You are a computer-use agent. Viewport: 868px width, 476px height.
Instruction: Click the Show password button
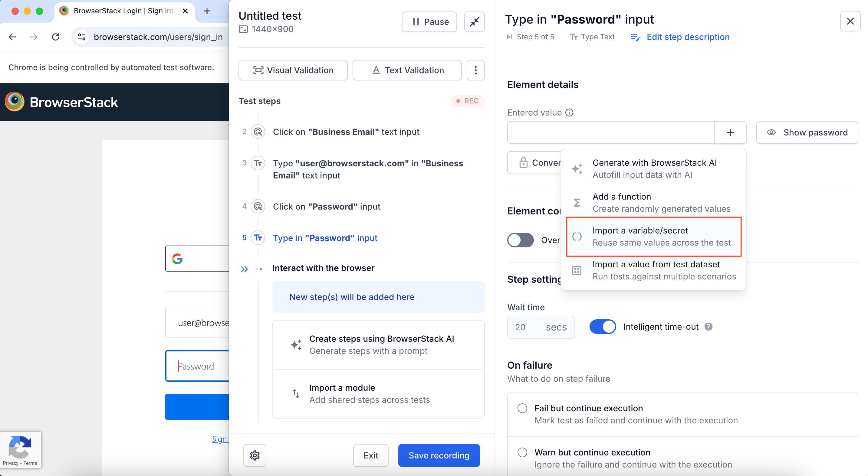(x=807, y=133)
